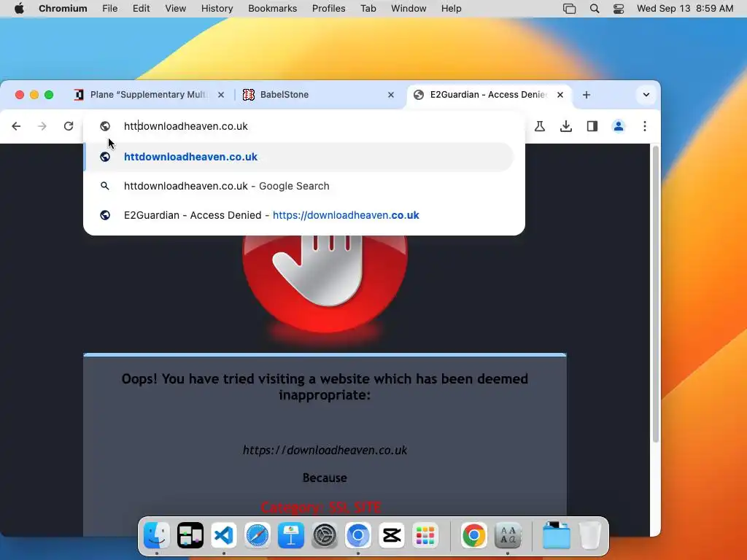The image size is (747, 560).
Task: Open Safari from the Dock
Action: pyautogui.click(x=258, y=535)
